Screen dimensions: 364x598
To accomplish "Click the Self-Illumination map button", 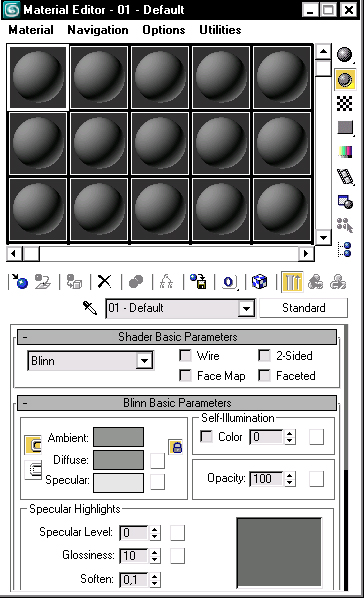I will (317, 437).
